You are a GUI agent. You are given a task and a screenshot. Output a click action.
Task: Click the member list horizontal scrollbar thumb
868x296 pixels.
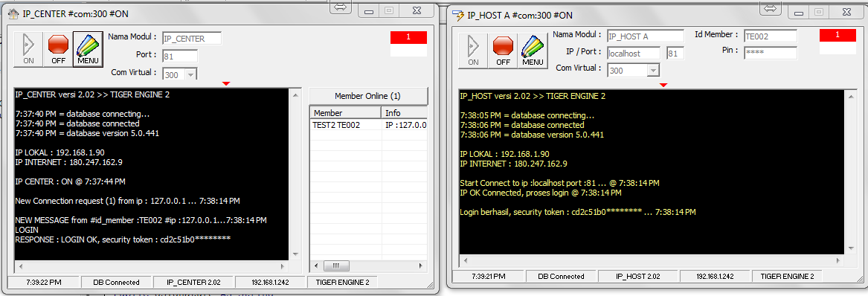pos(336,267)
